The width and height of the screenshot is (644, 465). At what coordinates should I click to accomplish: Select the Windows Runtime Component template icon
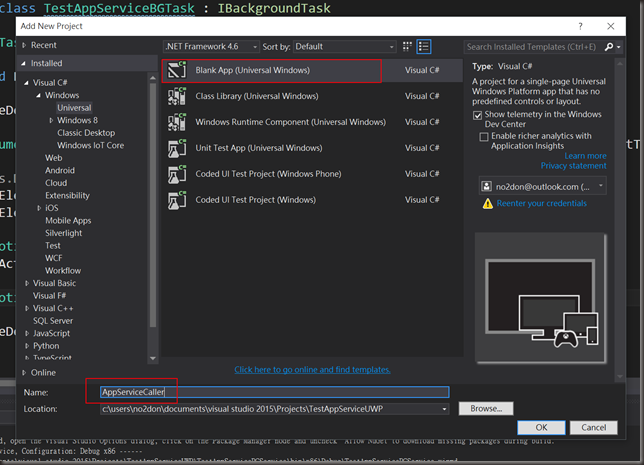(x=177, y=122)
